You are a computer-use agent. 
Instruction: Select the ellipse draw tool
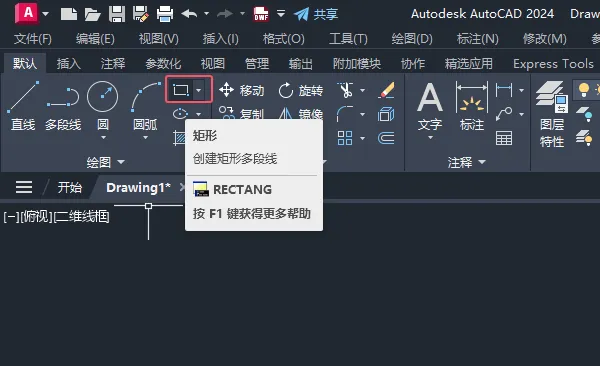[180, 114]
